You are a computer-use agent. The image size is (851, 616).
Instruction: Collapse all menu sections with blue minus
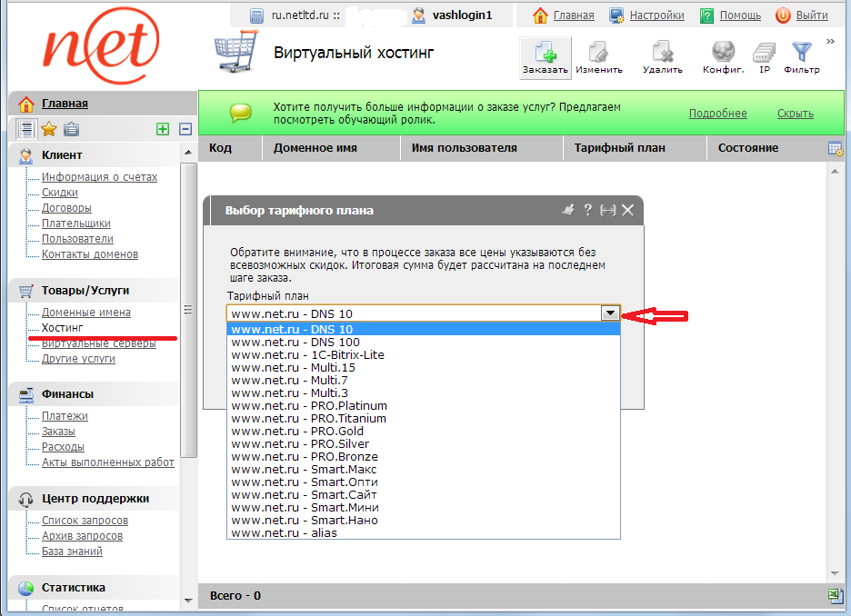[185, 129]
